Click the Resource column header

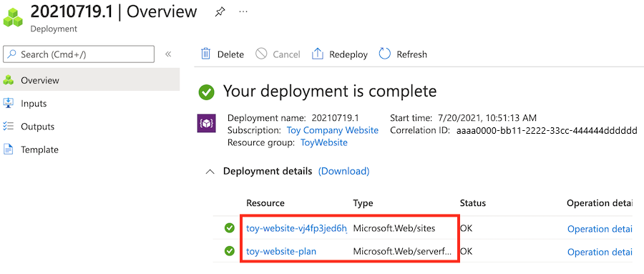[265, 203]
